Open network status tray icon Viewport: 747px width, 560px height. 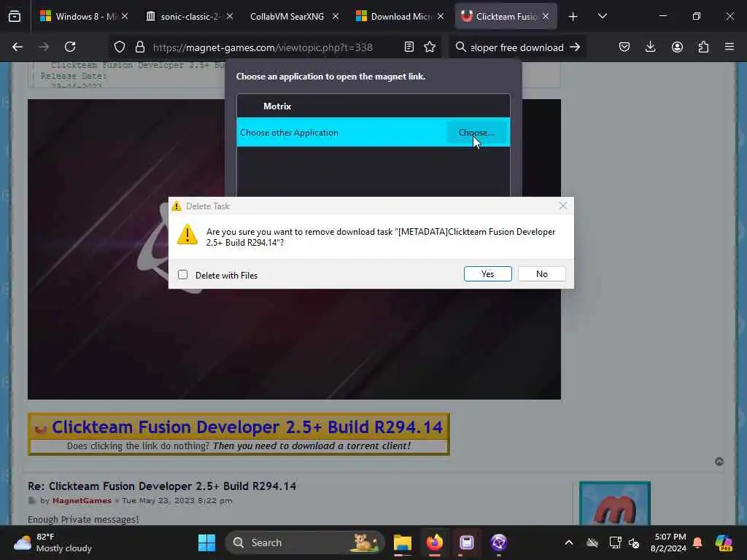(615, 542)
